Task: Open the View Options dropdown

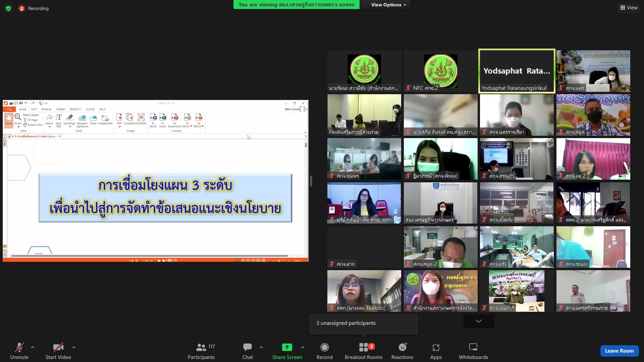Action: [388, 5]
